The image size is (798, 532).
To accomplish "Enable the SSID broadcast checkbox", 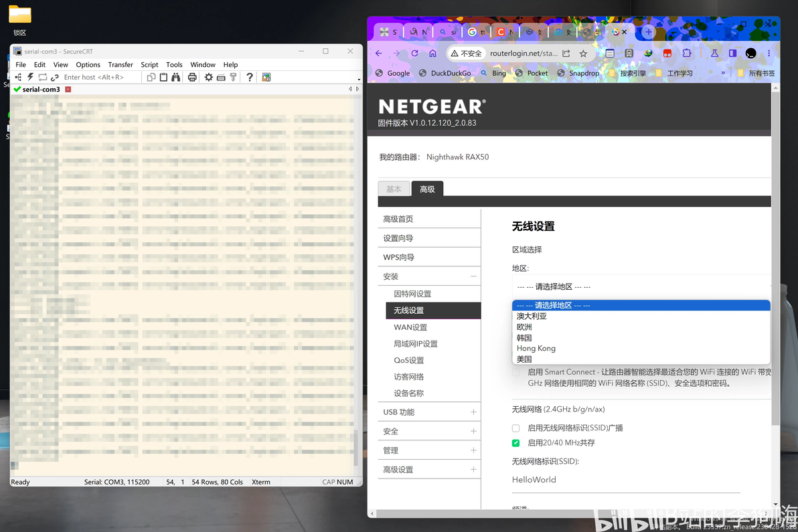I will pos(515,428).
